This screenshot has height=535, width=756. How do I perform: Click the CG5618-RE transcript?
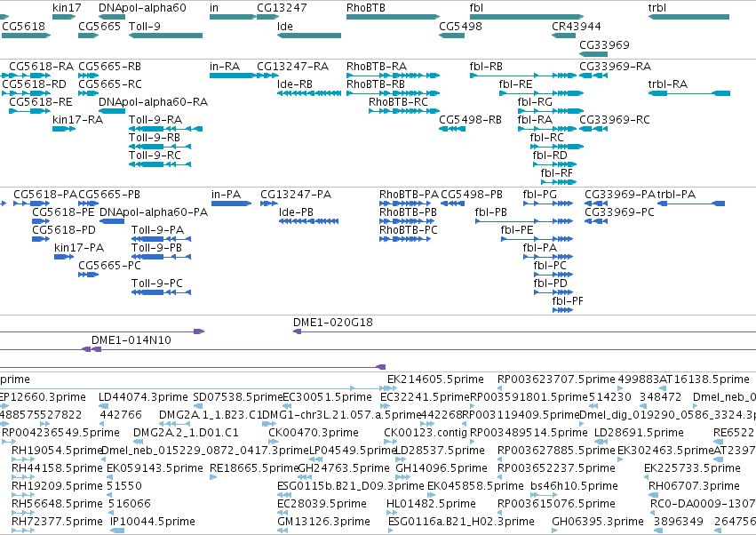30,111
